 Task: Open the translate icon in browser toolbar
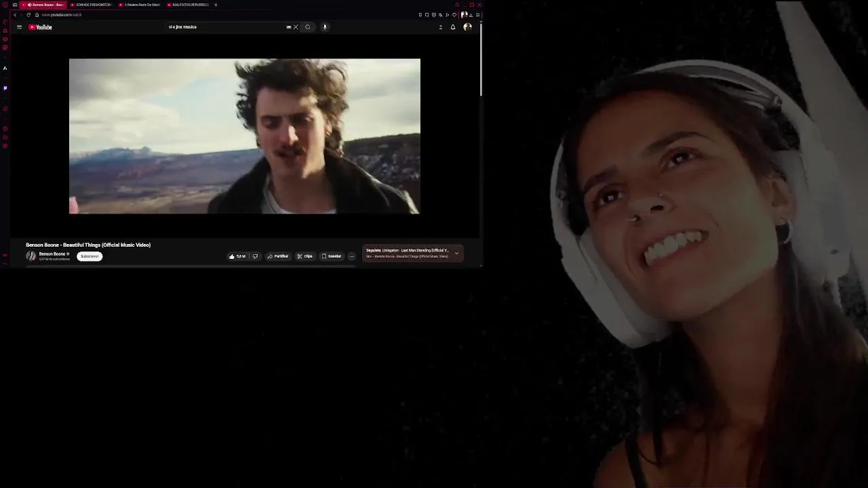[x=441, y=15]
